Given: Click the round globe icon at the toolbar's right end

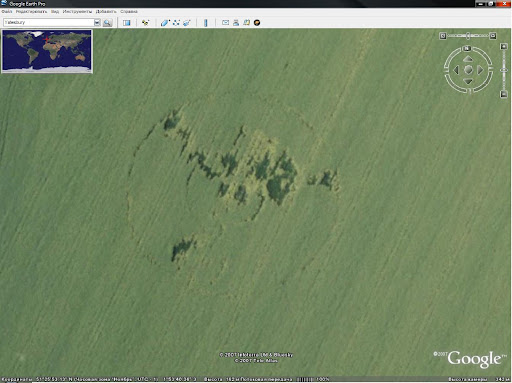Looking at the screenshot, I should click(x=257, y=23).
